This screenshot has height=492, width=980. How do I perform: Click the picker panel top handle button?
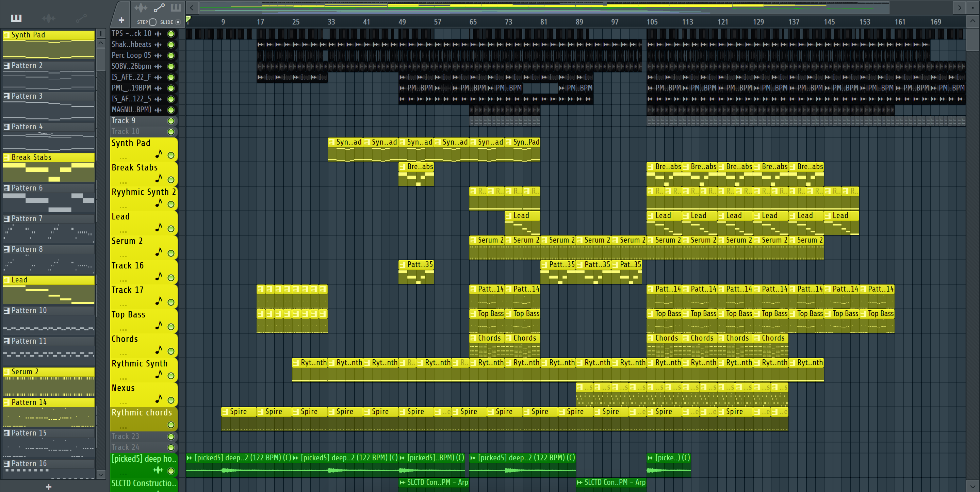pyautogui.click(x=100, y=33)
